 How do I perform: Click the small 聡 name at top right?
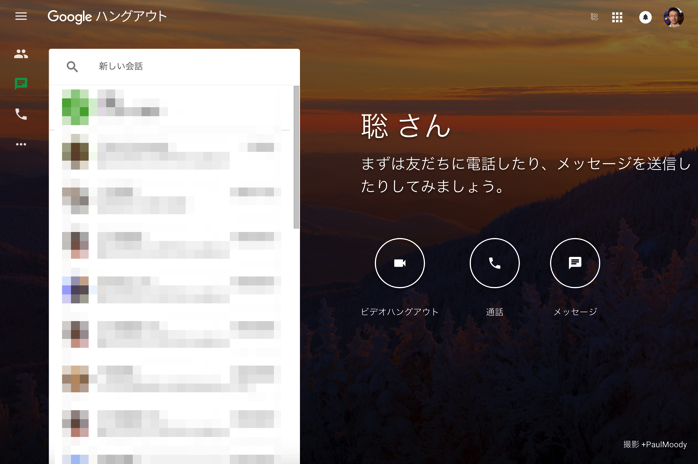click(x=594, y=17)
